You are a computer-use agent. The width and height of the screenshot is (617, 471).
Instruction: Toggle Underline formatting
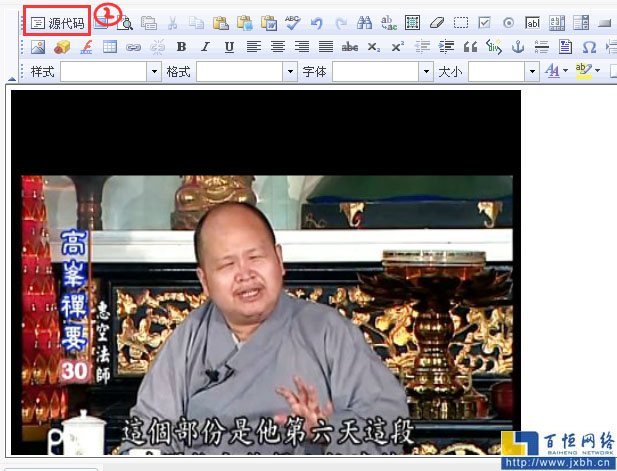pos(229,47)
